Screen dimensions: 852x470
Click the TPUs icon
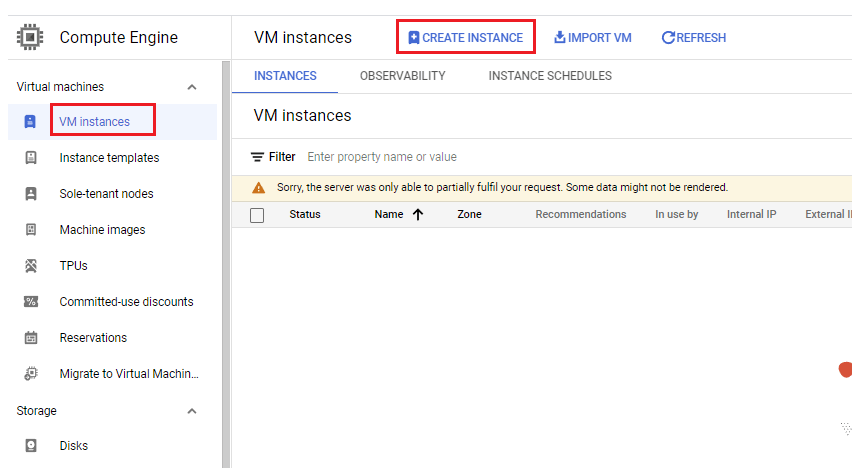click(x=31, y=266)
